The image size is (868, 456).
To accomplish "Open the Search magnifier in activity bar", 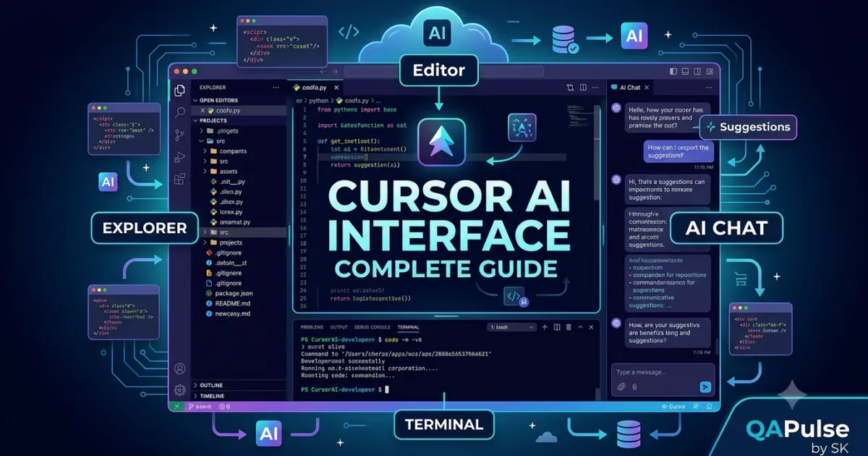I will 179,113.
